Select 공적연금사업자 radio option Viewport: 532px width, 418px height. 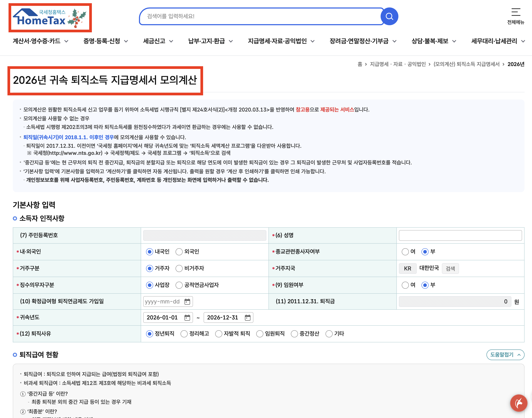tap(179, 285)
